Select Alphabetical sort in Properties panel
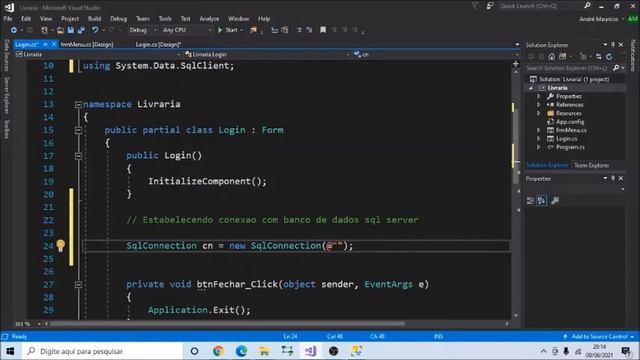Viewport: 640px width, 360px height. tap(542, 200)
